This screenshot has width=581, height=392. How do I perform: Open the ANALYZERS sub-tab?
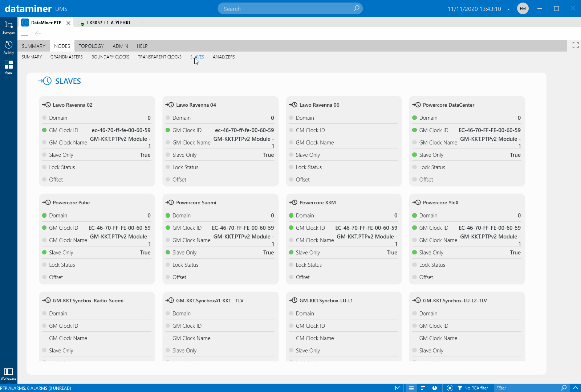[224, 57]
